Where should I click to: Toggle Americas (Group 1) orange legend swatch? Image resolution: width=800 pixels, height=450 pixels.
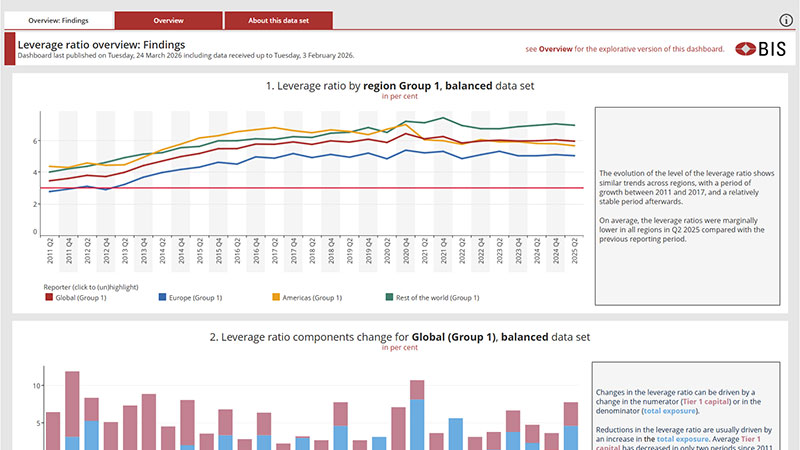(276, 297)
